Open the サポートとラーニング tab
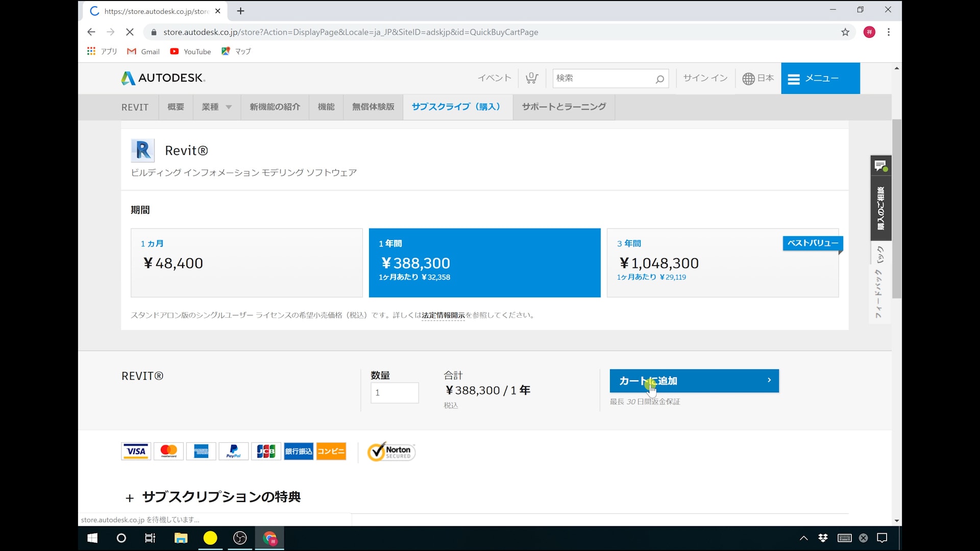980x551 pixels. 563,107
